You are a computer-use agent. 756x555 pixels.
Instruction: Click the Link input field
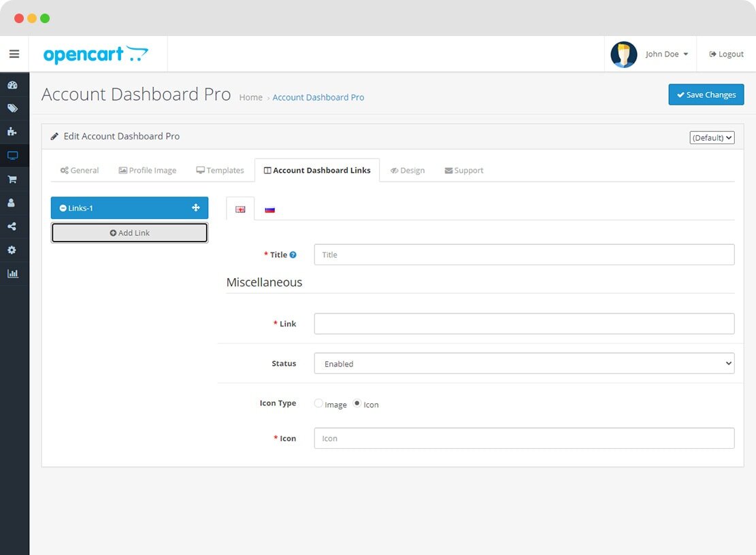coord(524,324)
